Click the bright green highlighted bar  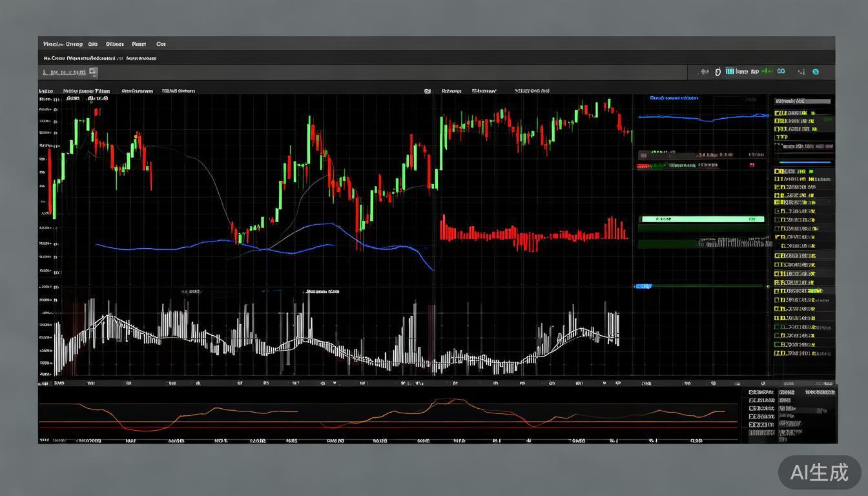(701, 220)
